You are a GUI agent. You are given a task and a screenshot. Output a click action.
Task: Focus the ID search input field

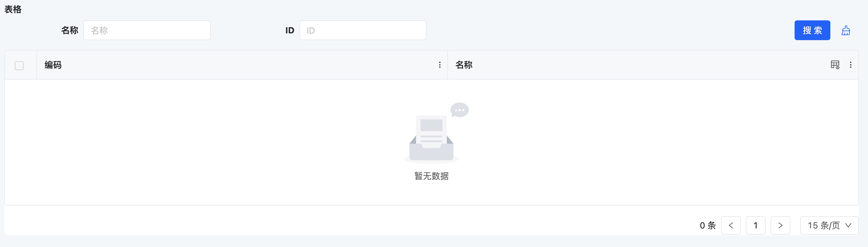click(x=362, y=31)
